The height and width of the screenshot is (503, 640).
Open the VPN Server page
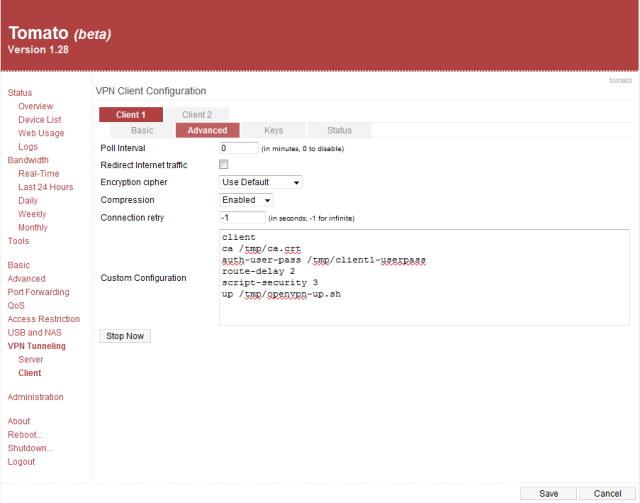31,359
